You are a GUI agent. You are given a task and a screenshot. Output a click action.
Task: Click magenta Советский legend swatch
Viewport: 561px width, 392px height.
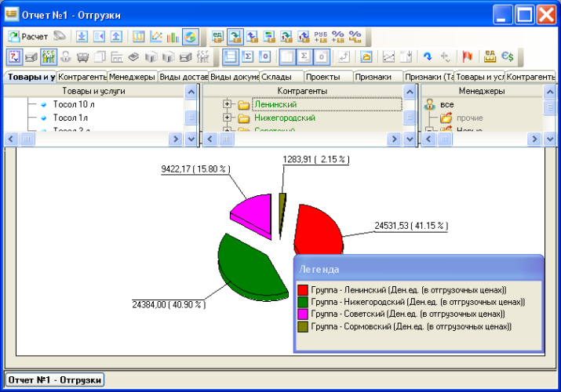coord(303,314)
